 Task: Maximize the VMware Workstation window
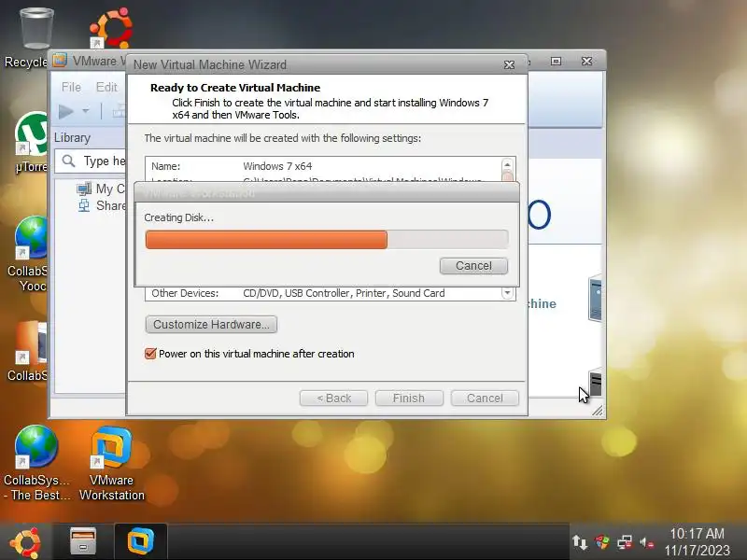(x=556, y=61)
